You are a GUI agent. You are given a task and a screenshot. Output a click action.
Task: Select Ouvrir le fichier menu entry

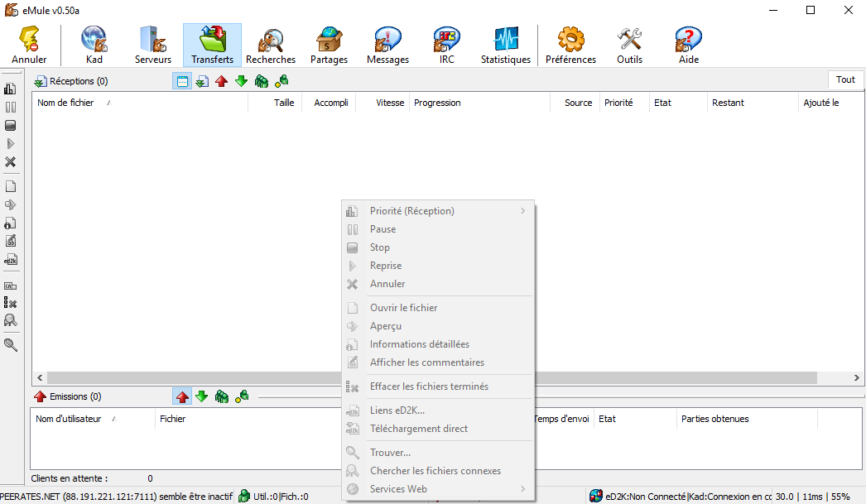438,308
